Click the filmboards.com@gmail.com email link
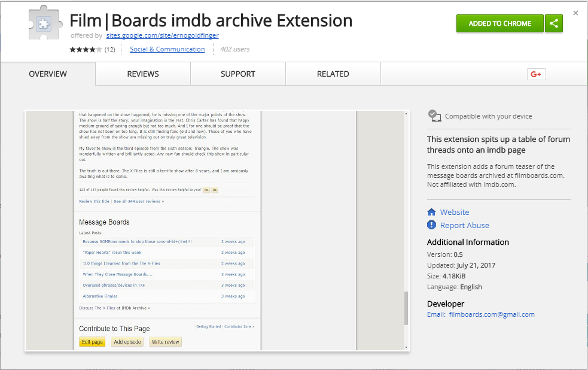The width and height of the screenshot is (588, 370). (x=492, y=314)
